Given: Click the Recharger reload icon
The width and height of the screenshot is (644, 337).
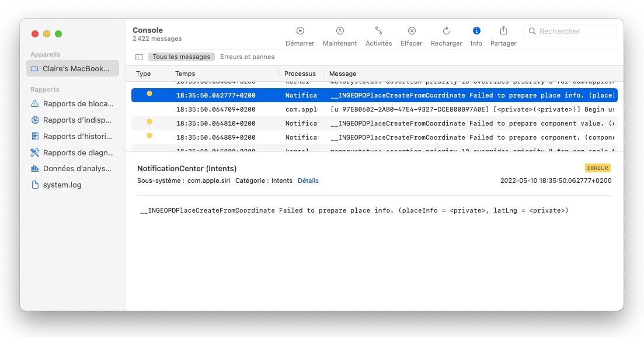Looking at the screenshot, I should tap(446, 31).
